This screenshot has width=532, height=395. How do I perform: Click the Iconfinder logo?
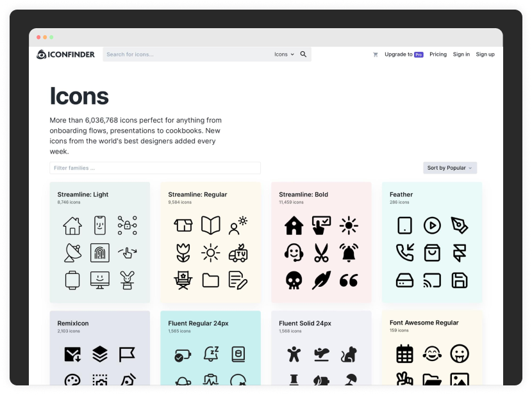(x=65, y=54)
